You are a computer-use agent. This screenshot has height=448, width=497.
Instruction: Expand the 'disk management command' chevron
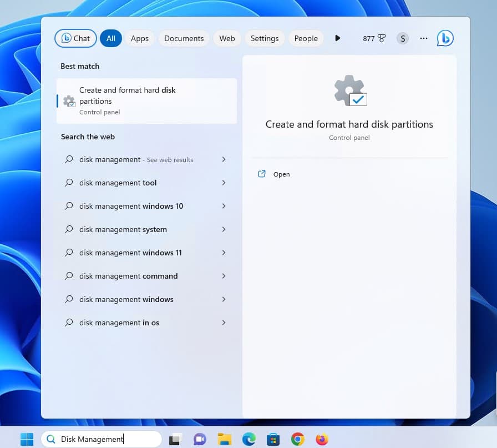224,276
